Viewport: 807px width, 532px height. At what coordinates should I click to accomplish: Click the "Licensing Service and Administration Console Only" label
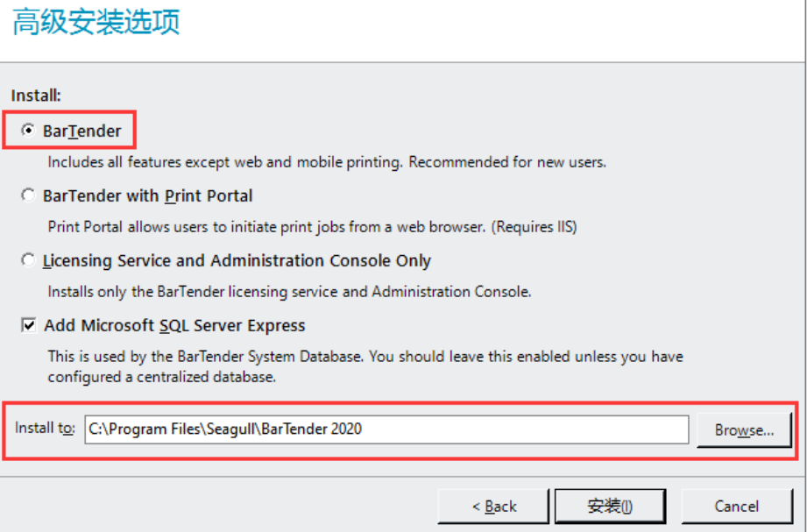click(237, 260)
